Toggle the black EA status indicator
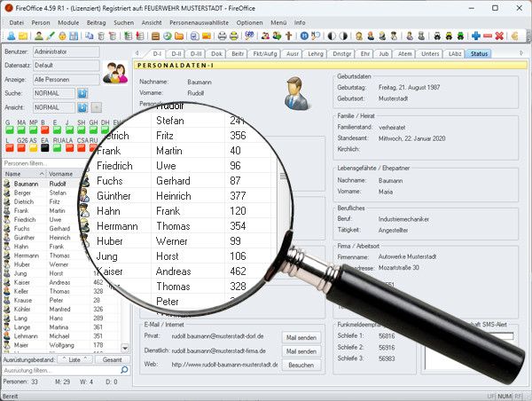 point(44,148)
